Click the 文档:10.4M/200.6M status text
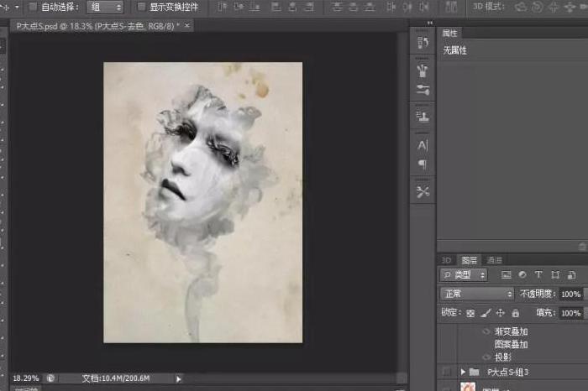The height and width of the screenshot is (391, 588). tap(116, 378)
